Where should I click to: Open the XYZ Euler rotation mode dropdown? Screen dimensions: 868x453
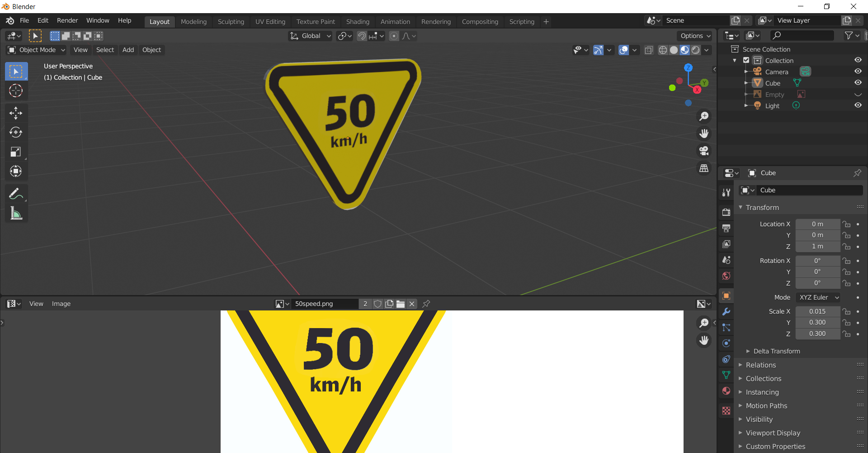tap(818, 297)
